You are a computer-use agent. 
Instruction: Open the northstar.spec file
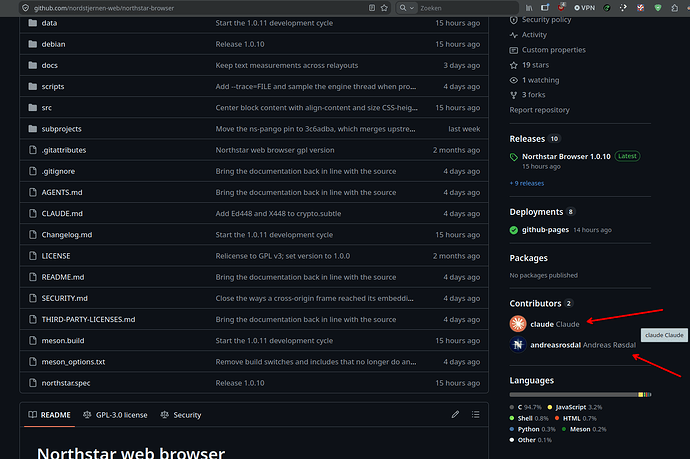66,383
